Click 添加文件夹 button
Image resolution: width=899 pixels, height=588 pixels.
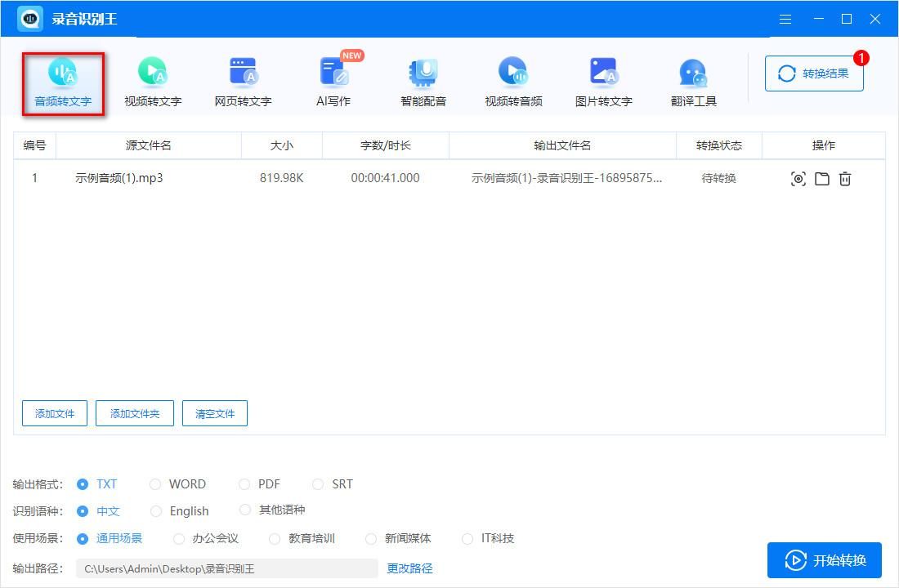pyautogui.click(x=135, y=413)
